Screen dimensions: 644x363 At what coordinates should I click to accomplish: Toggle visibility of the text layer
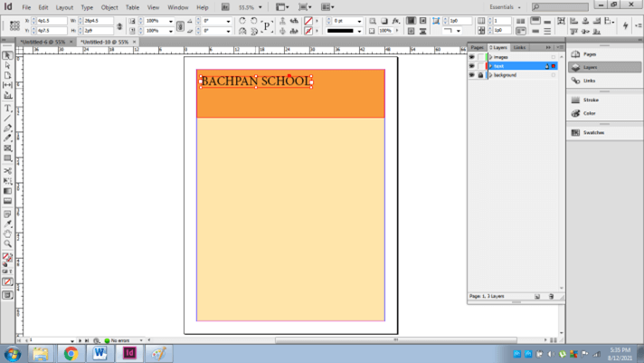(x=471, y=66)
